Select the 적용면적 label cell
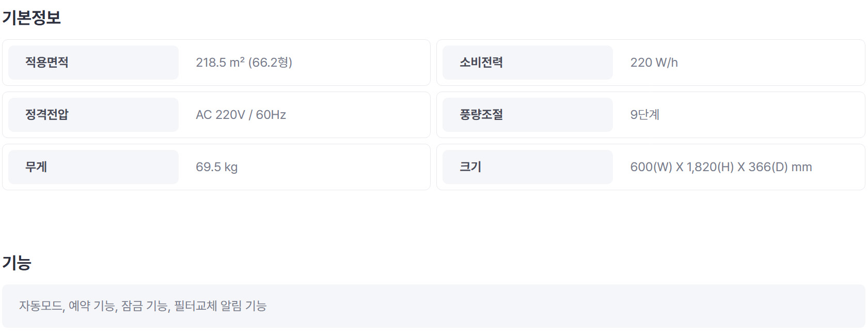The height and width of the screenshot is (333, 868). pos(93,63)
